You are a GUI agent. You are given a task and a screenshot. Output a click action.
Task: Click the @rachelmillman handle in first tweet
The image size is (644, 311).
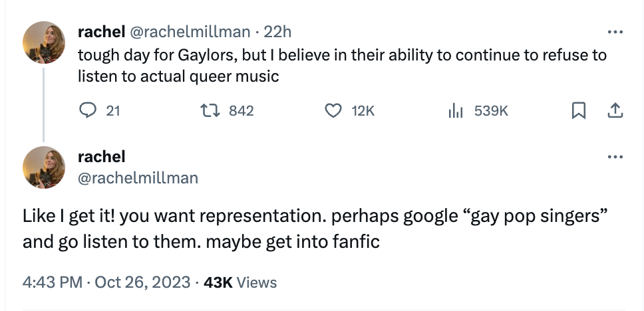coord(190,31)
